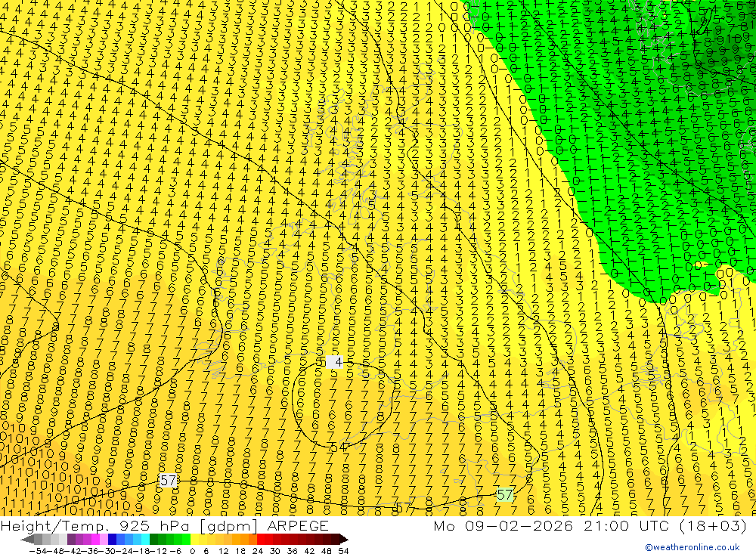Screen dimensions: 756x554
Task: Open the weatheronline.co.uk copyright link
Action: coord(692,547)
